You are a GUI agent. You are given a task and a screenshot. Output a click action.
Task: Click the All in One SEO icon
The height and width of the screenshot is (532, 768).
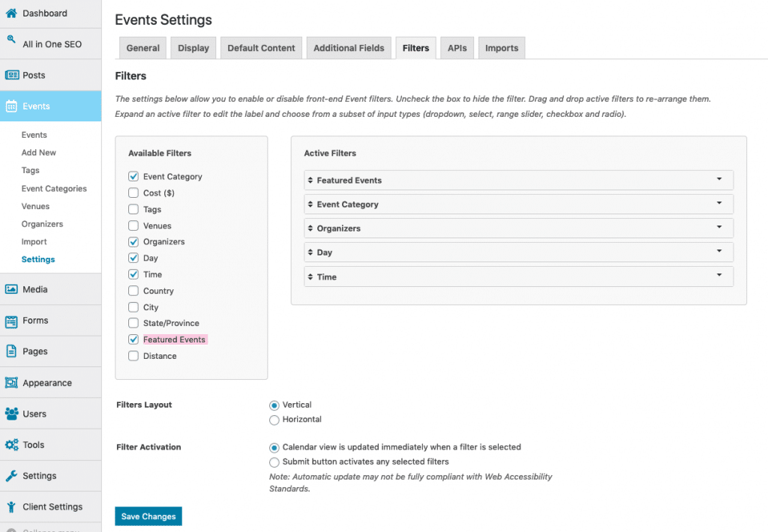click(11, 40)
